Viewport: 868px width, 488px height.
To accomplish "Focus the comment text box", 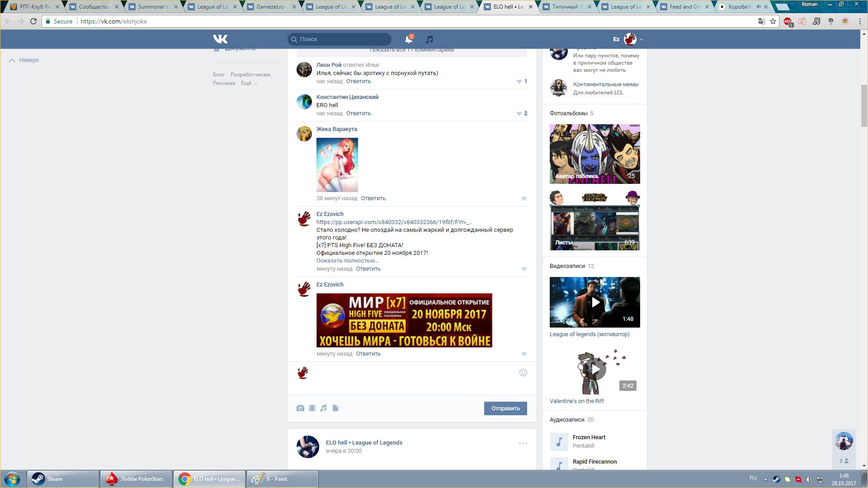I will [414, 378].
